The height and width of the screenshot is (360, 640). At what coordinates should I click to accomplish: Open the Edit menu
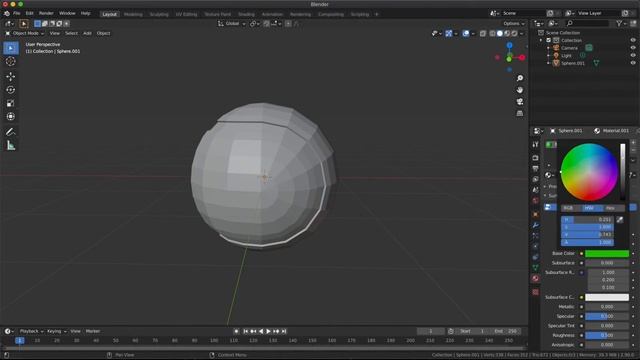(29, 13)
